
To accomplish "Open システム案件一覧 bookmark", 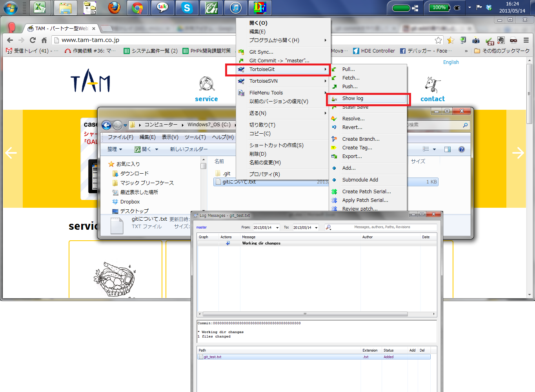I will pyautogui.click(x=151, y=51).
